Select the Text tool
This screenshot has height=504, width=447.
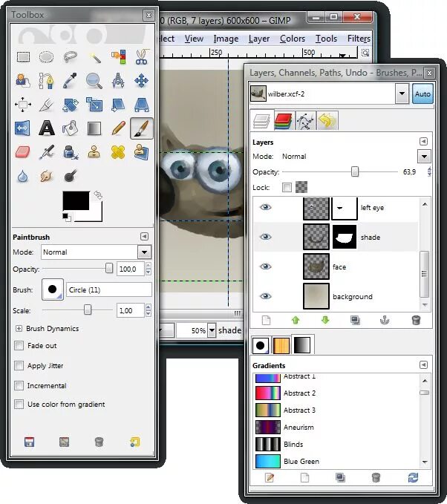click(x=47, y=128)
